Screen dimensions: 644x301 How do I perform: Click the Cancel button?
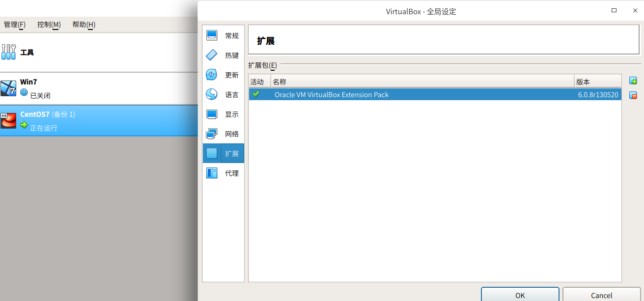602,295
